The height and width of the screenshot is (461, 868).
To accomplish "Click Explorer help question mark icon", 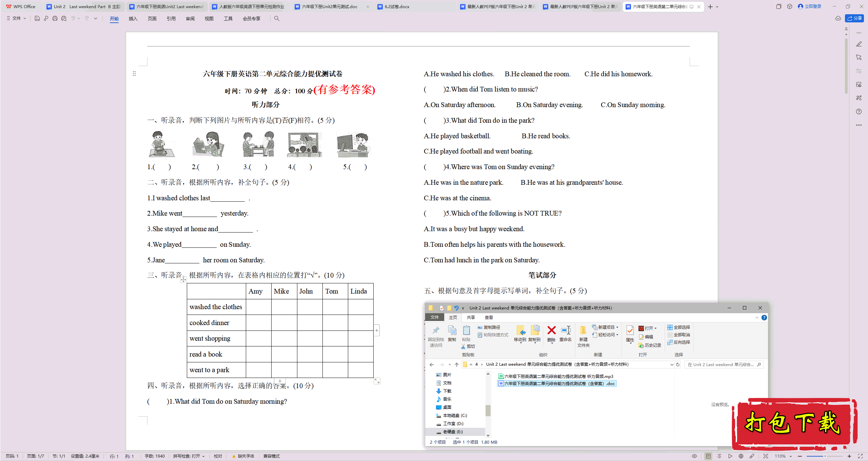I will tap(764, 318).
